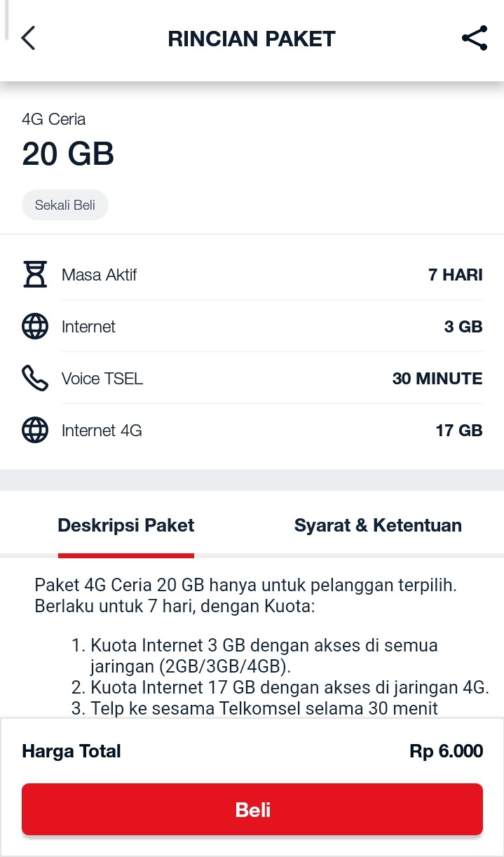
Task: Switch to the Syarat & Ketentuan tab
Action: point(378,525)
